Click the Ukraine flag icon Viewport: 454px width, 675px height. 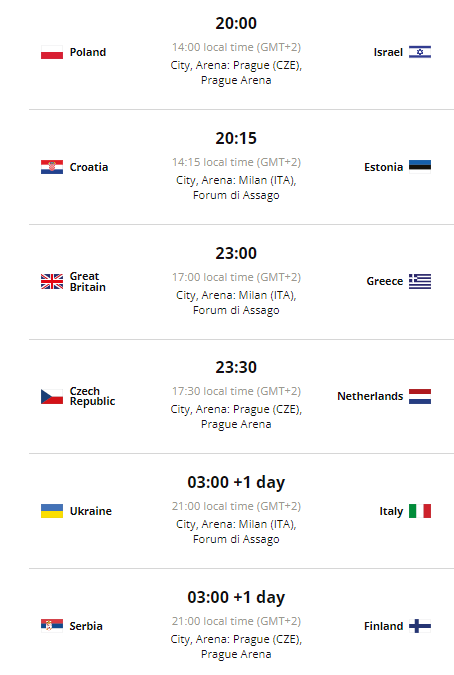click(52, 511)
